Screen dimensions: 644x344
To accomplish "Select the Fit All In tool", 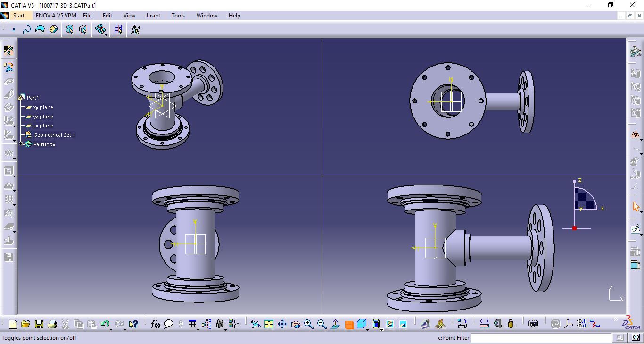I will (269, 324).
